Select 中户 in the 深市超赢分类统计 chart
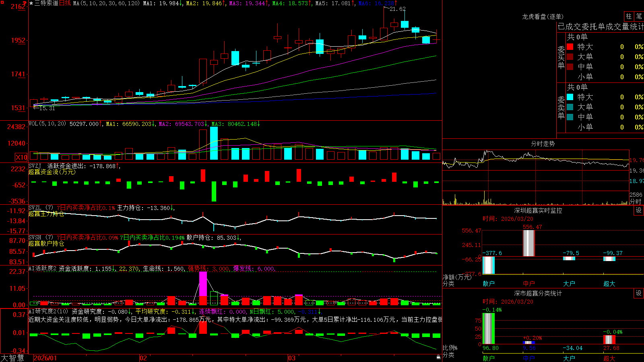Image resolution: width=644 pixels, height=362 pixels. pyautogui.click(x=529, y=358)
